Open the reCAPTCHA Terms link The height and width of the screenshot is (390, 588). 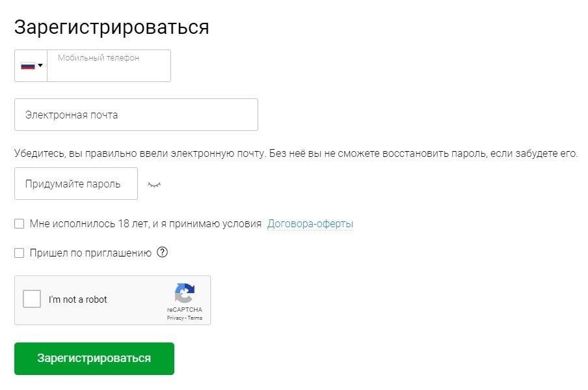point(195,318)
